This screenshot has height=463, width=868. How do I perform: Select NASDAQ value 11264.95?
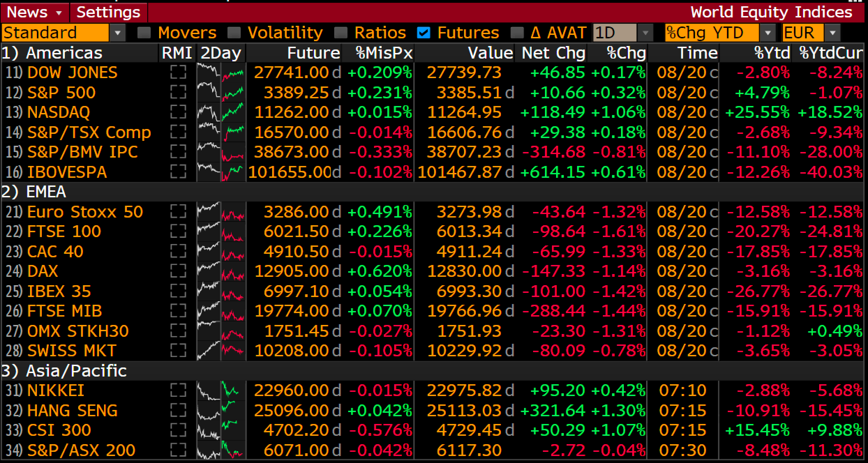[x=464, y=112]
